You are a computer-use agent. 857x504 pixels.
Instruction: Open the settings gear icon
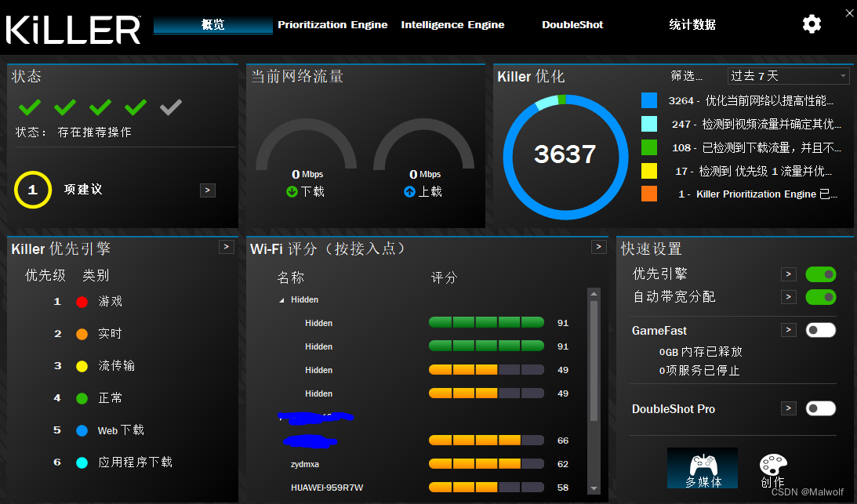pyautogui.click(x=812, y=24)
